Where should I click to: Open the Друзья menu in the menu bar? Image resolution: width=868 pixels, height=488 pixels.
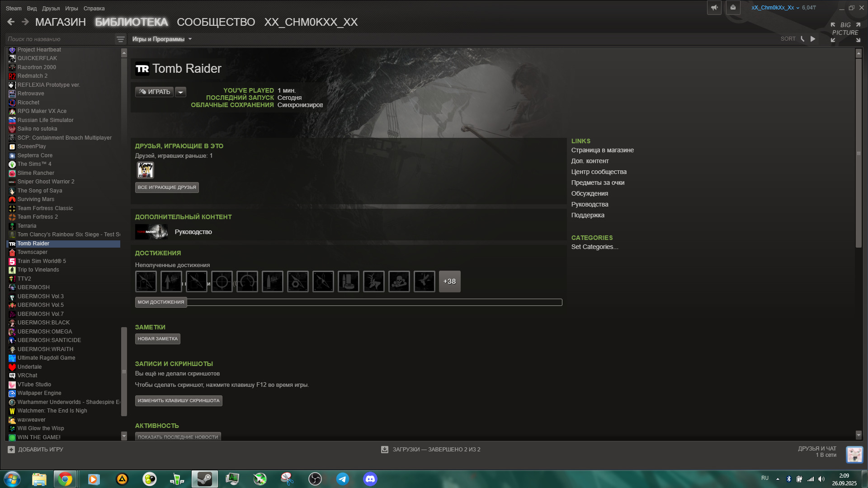point(51,9)
